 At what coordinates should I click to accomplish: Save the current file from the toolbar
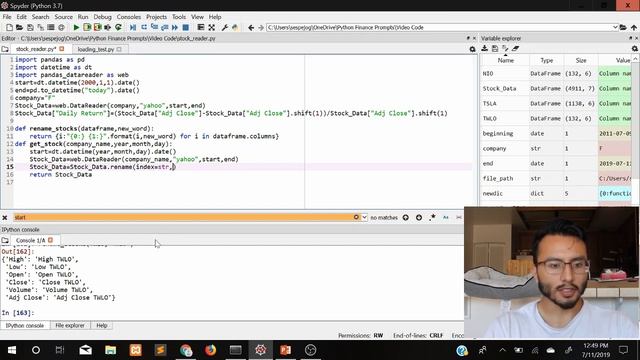(30, 27)
